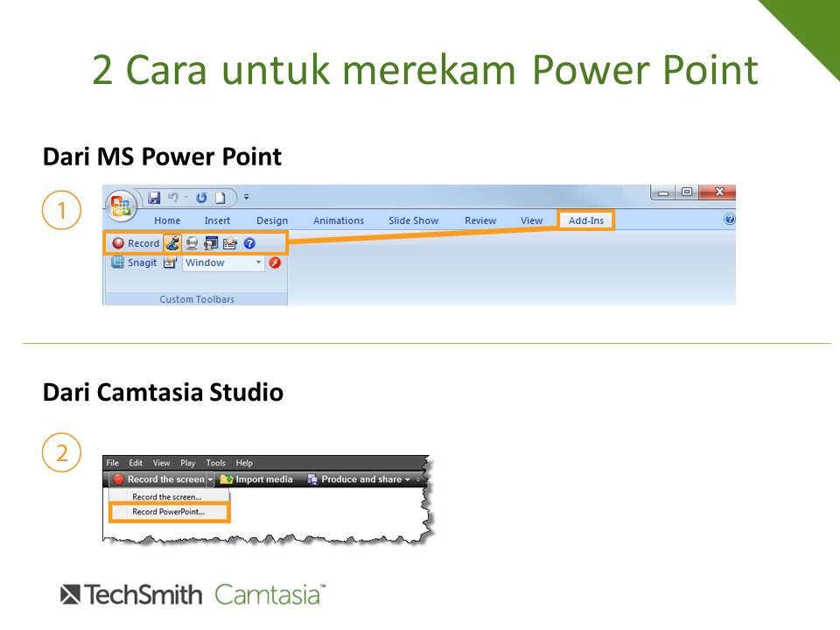Toggle the record audio microphone icon

click(172, 243)
